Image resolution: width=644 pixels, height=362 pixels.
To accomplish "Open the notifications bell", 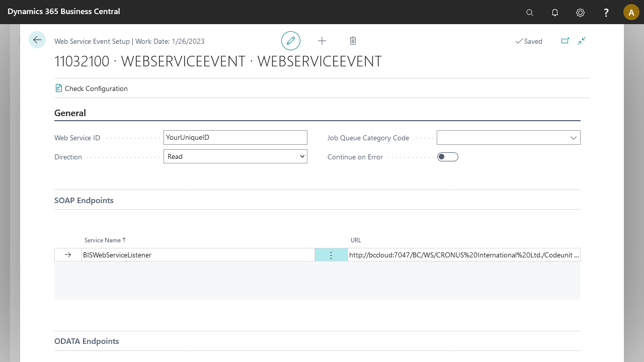I will click(x=555, y=13).
